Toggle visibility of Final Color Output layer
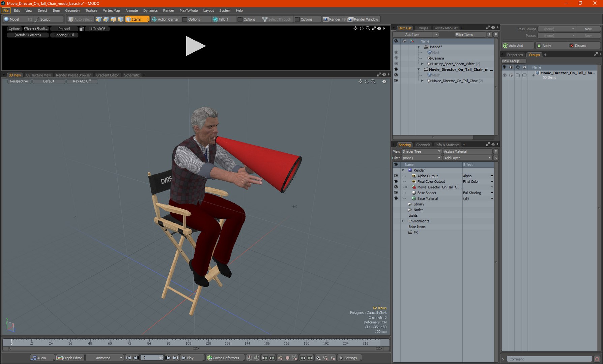The width and height of the screenshot is (603, 364). 396,181
